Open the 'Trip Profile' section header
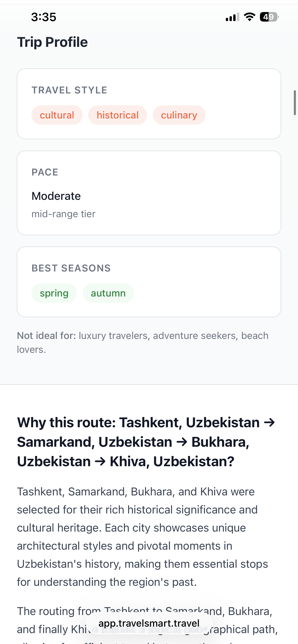The width and height of the screenshot is (298, 644). click(x=52, y=42)
